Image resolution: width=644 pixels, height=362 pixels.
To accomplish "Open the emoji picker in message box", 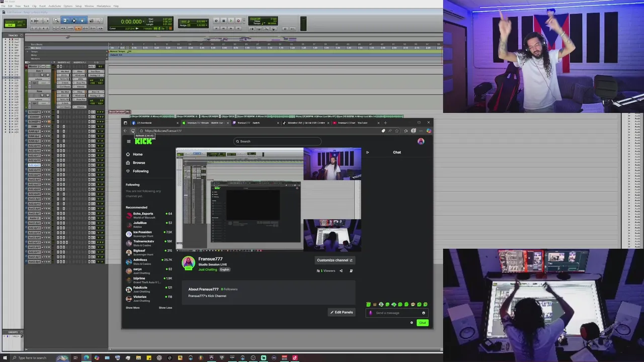I will 424,313.
